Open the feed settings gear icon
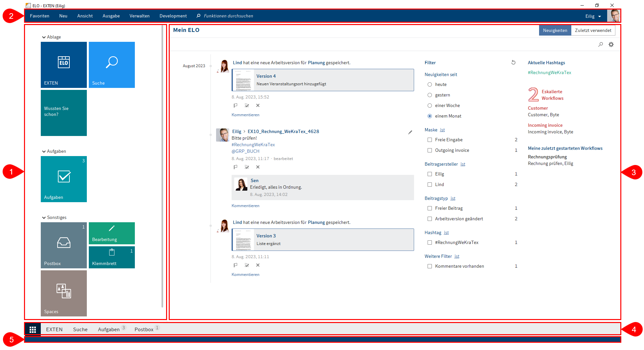The height and width of the screenshot is (350, 644). tap(611, 44)
